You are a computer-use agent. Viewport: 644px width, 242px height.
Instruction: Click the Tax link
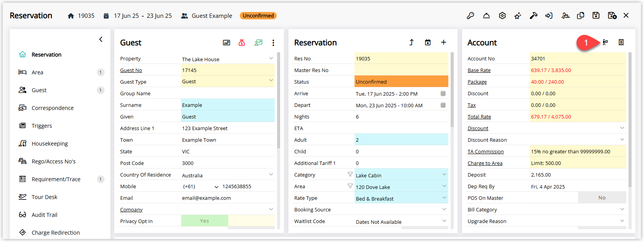coord(472,105)
